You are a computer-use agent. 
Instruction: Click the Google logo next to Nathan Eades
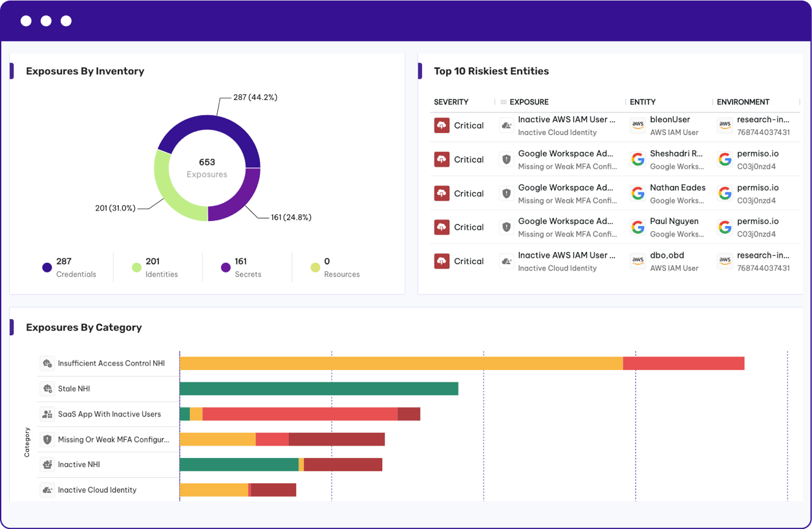(638, 194)
